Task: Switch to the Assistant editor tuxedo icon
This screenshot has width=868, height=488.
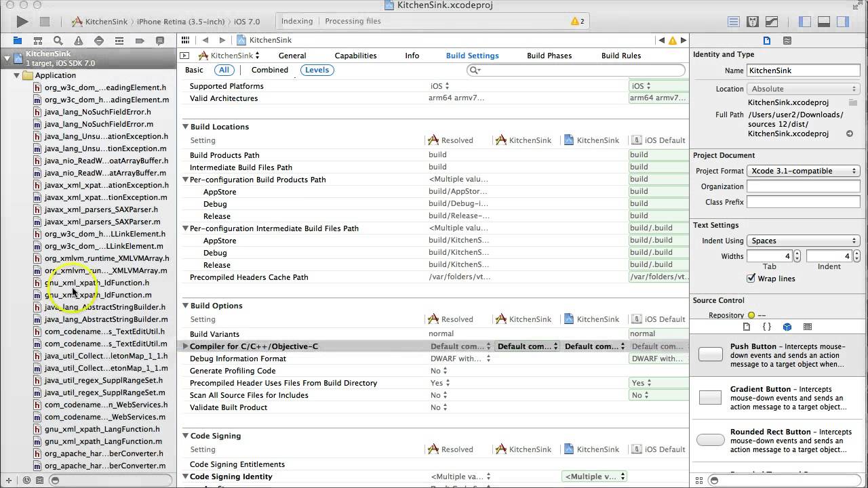Action: pos(754,22)
